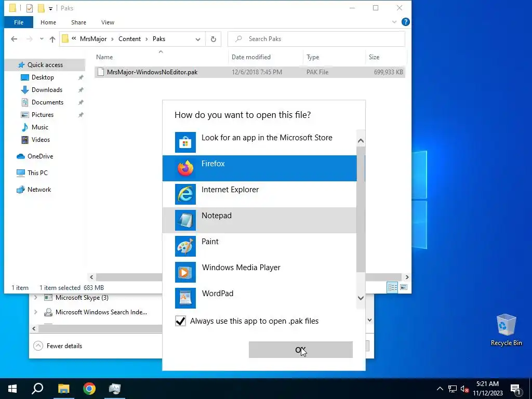Select MrsMajor-WindowsNoEditor.pak file

[250, 72]
